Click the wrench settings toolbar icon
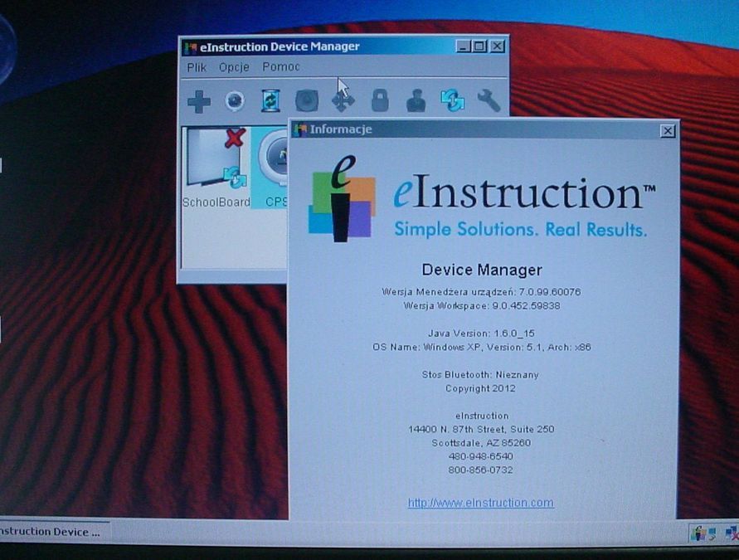This screenshot has width=739, height=560. (x=489, y=100)
